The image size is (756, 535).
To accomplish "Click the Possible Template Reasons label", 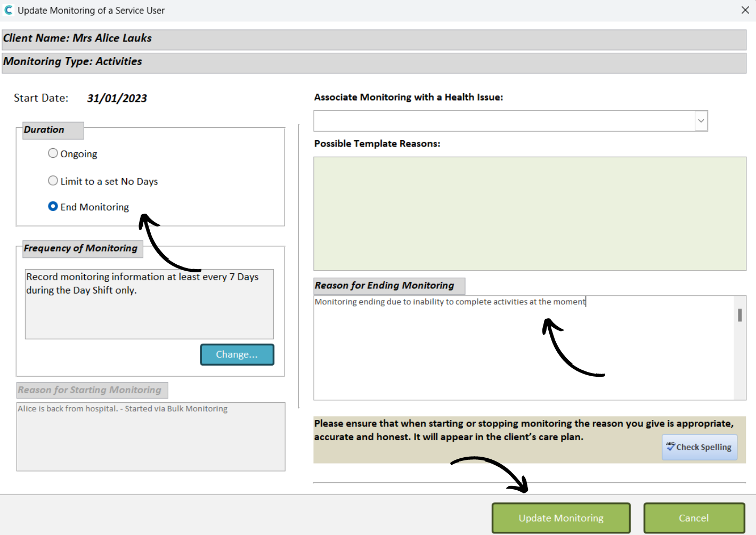I will [x=377, y=143].
